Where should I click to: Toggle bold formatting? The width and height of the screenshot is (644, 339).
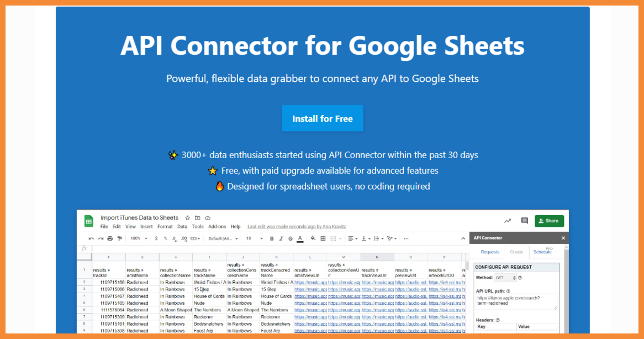point(272,238)
